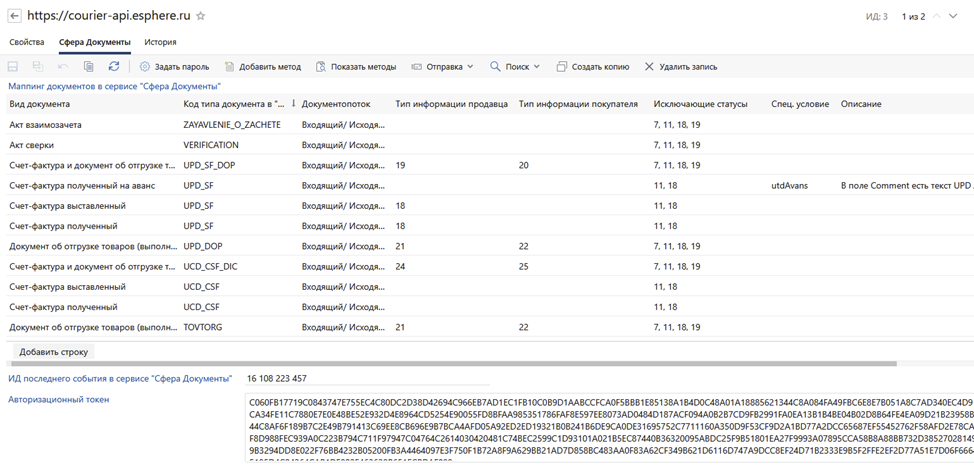
Task: Click Удалить запись in toolbar
Action: point(680,67)
